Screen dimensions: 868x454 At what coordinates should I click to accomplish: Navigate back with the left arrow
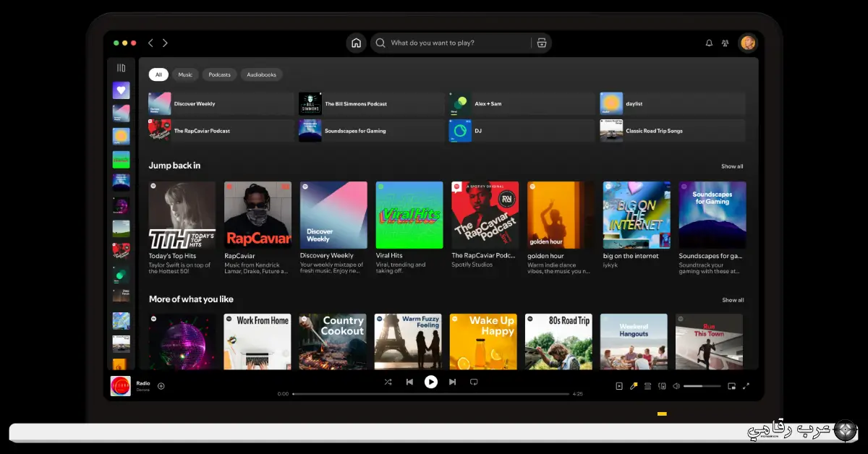point(150,43)
